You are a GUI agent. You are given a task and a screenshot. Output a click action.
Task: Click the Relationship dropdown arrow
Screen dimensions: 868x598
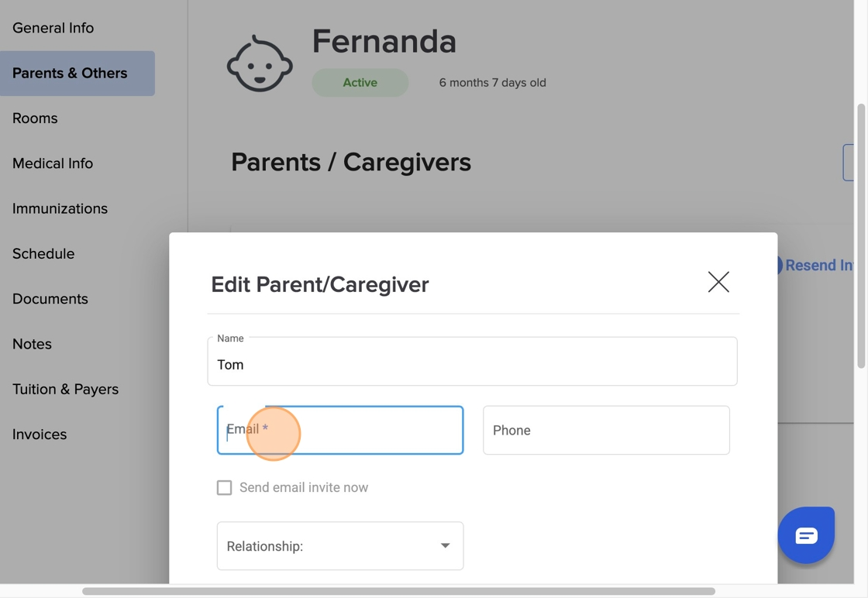[445, 545]
